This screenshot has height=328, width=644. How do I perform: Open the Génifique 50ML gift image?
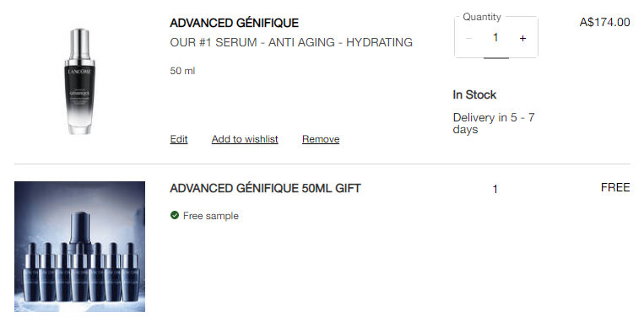tap(79, 246)
